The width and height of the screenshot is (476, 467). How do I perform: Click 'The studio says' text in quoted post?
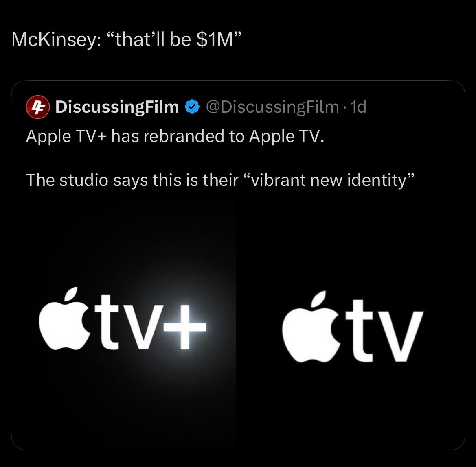87,180
